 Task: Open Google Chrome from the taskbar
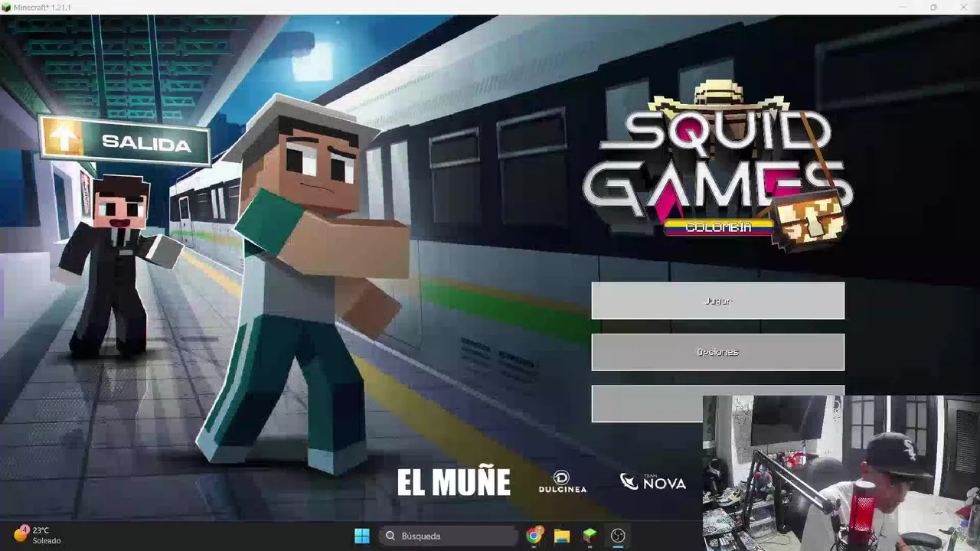pyautogui.click(x=534, y=536)
